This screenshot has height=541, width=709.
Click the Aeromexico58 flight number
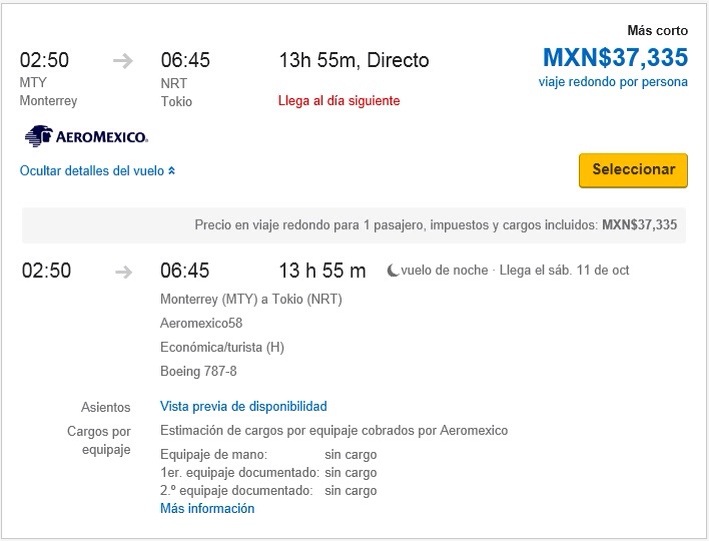[201, 323]
